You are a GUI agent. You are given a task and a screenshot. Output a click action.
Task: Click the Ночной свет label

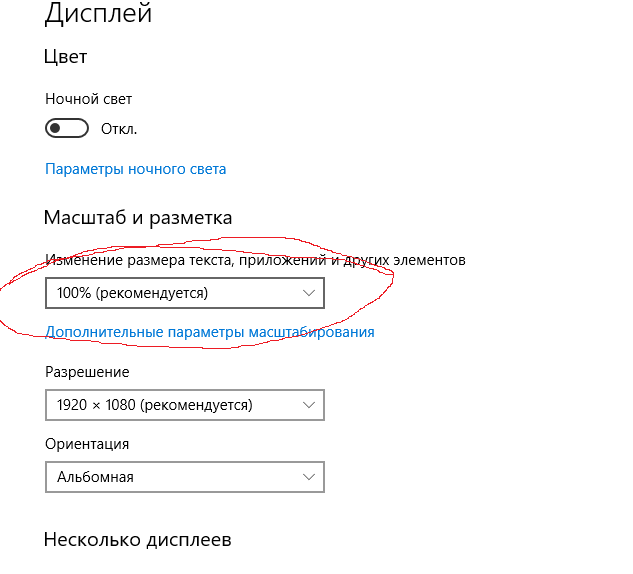[x=89, y=99]
